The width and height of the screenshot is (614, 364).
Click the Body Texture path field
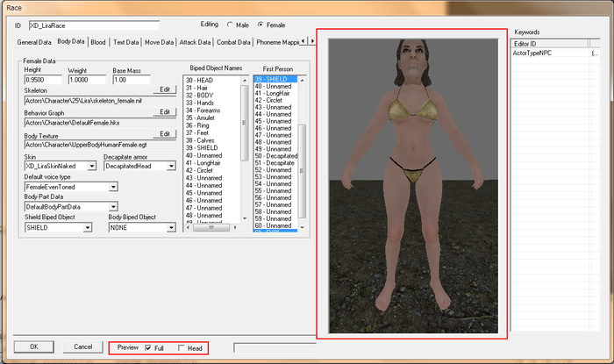(100, 145)
